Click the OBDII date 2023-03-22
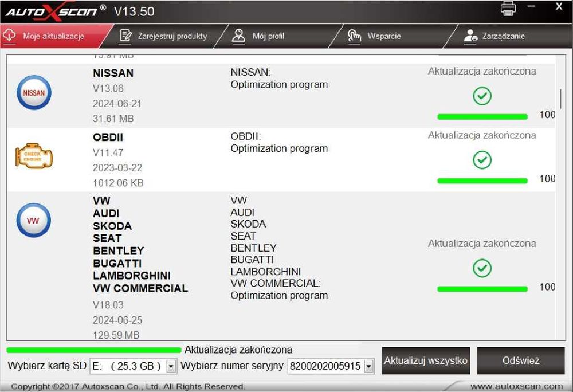The height and width of the screenshot is (392, 573). (117, 168)
